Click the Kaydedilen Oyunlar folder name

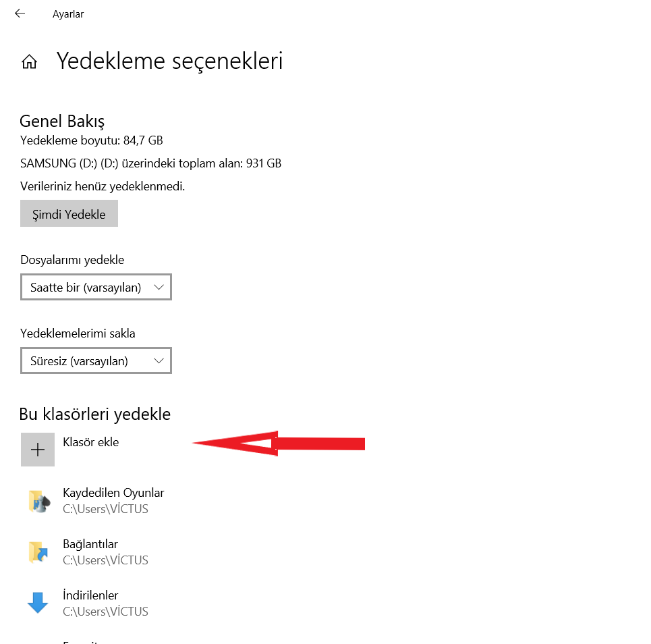(113, 493)
